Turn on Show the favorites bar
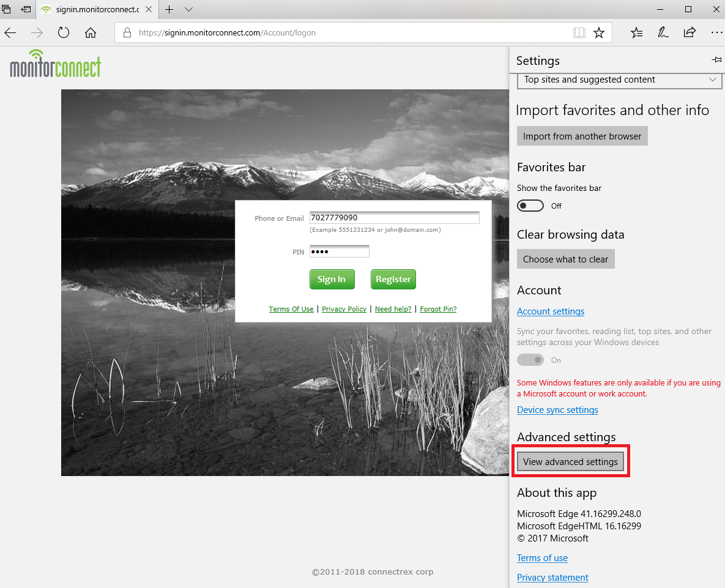 pyautogui.click(x=530, y=206)
